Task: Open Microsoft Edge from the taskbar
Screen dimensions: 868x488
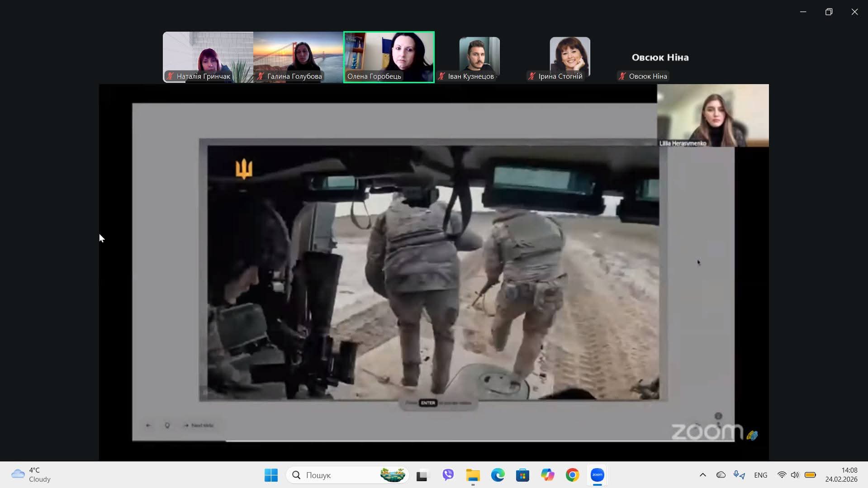Action: coord(498,475)
